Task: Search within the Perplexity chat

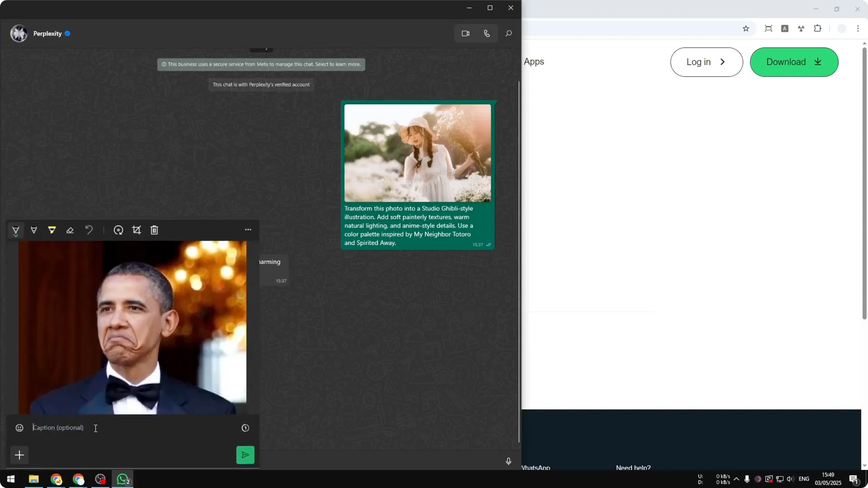Action: pos(509,33)
